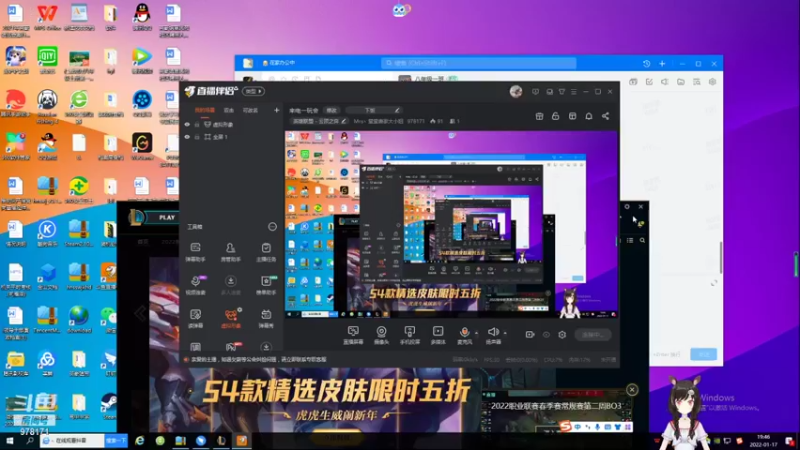The width and height of the screenshot is (800, 450).
Task: Open the user avatar in title bar
Action: click(x=516, y=92)
